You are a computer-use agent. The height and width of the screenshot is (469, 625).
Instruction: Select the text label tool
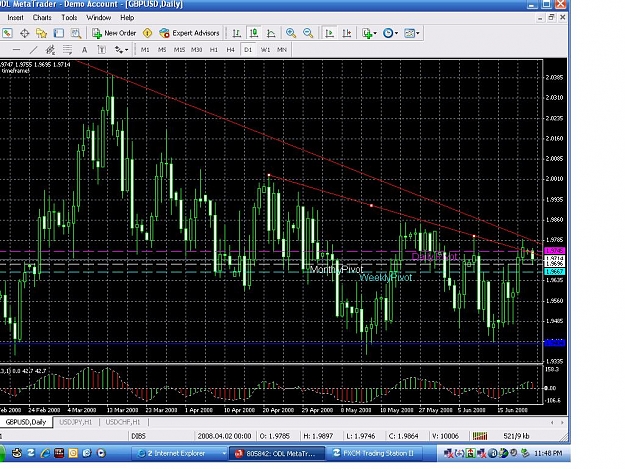102,50
